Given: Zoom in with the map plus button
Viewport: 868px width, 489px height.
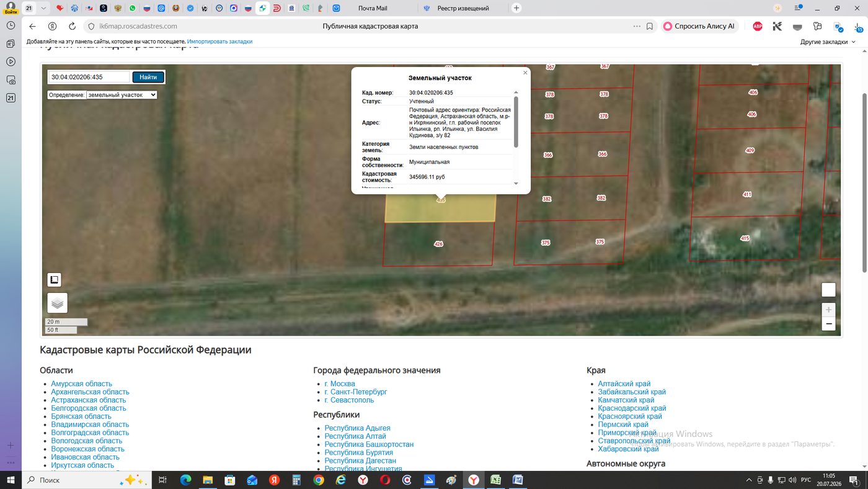Looking at the screenshot, I should (x=828, y=309).
